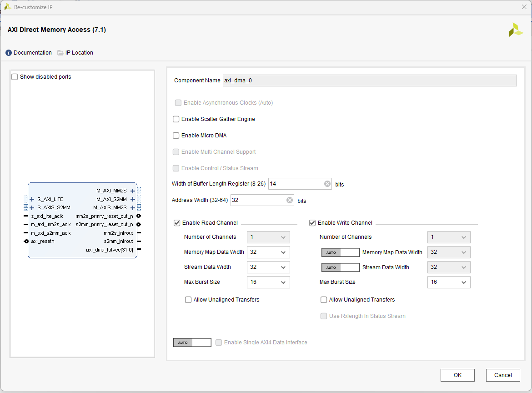Uncheck Enable Read Channel
This screenshot has height=393, width=532.
pos(177,222)
